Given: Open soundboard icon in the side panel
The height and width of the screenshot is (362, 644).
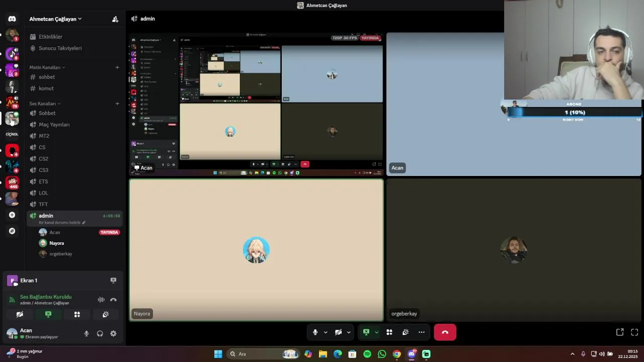Looking at the screenshot, I should tap(106, 314).
